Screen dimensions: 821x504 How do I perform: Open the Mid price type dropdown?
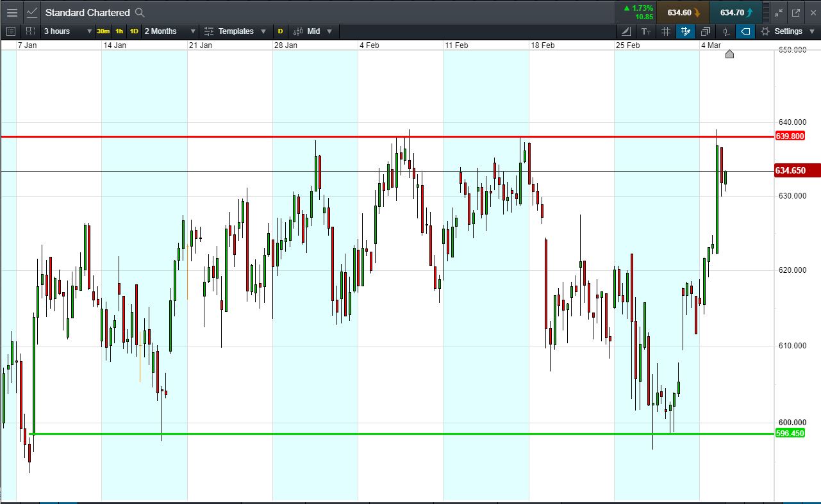tap(320, 31)
